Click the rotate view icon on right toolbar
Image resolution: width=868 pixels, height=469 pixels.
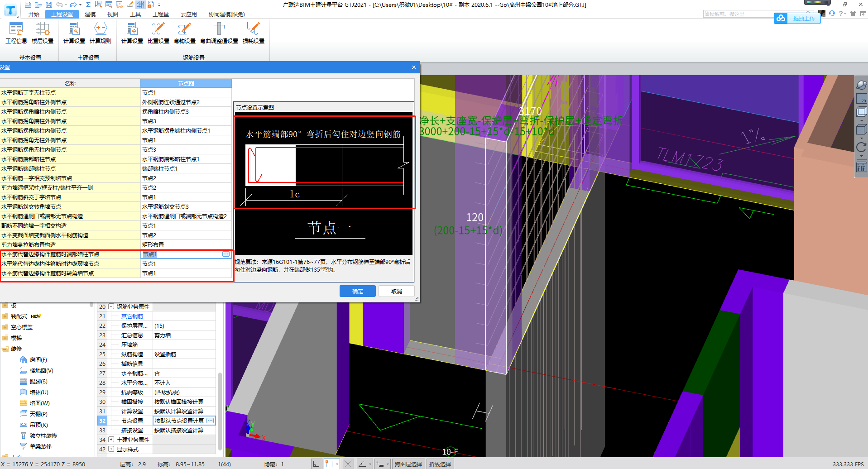click(x=861, y=147)
